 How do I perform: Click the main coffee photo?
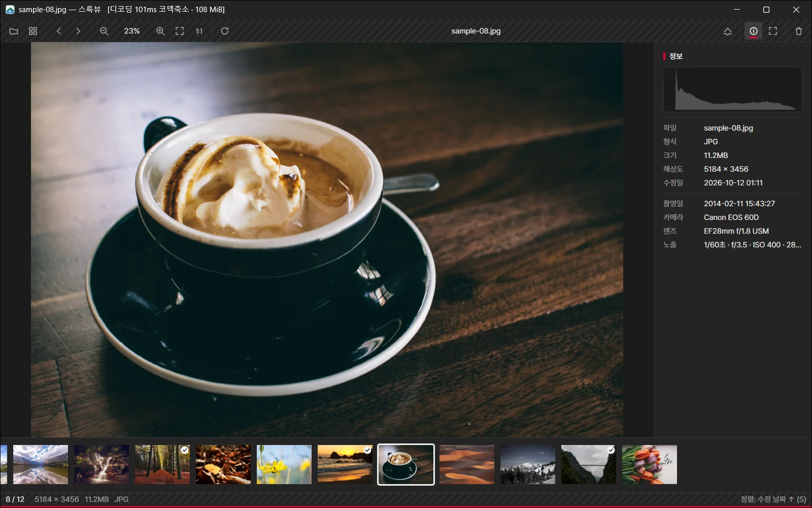[x=327, y=239]
